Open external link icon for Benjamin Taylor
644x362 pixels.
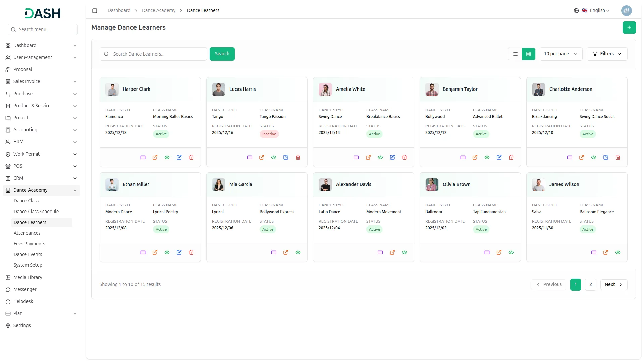[x=475, y=157]
